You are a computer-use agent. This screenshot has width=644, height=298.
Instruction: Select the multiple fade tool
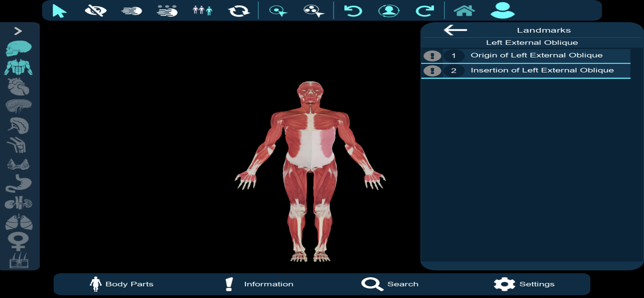click(167, 11)
